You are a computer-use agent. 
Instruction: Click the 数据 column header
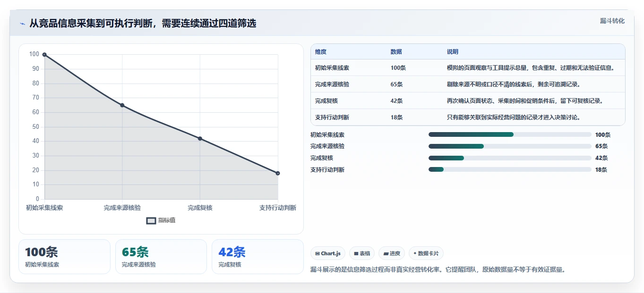coord(396,52)
